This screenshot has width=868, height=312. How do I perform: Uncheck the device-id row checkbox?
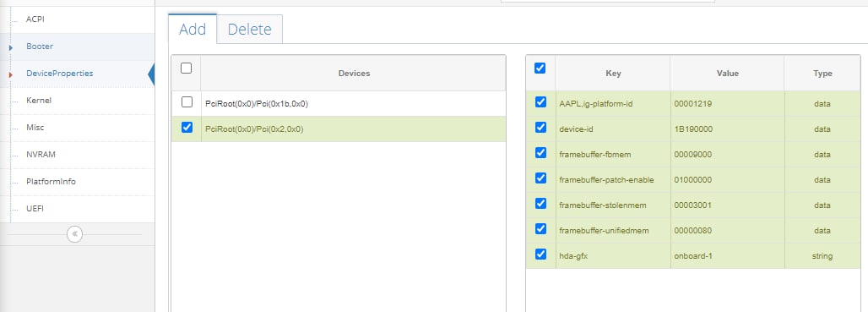pos(541,128)
